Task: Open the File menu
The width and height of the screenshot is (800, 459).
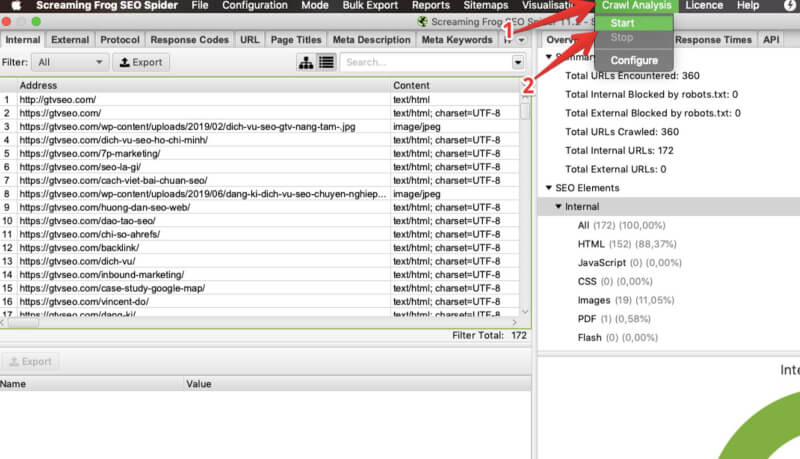Action: point(199,6)
